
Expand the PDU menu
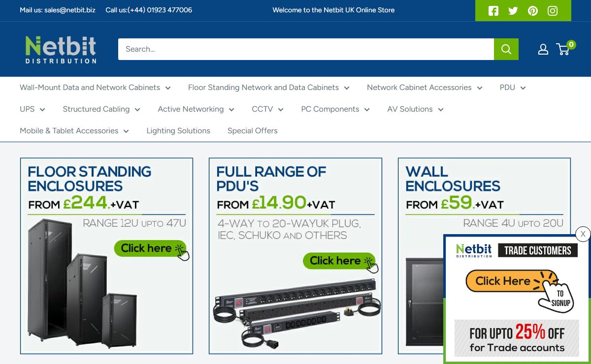pyautogui.click(x=513, y=88)
